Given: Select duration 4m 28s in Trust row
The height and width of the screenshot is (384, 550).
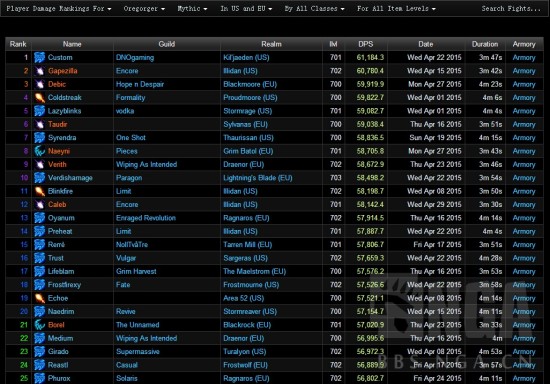Looking at the screenshot, I should click(490, 258).
